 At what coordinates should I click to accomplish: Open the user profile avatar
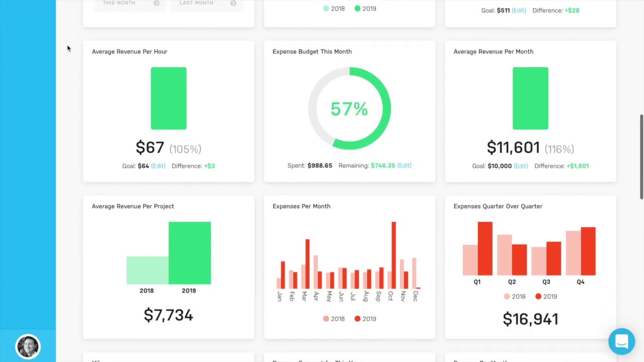(x=28, y=346)
